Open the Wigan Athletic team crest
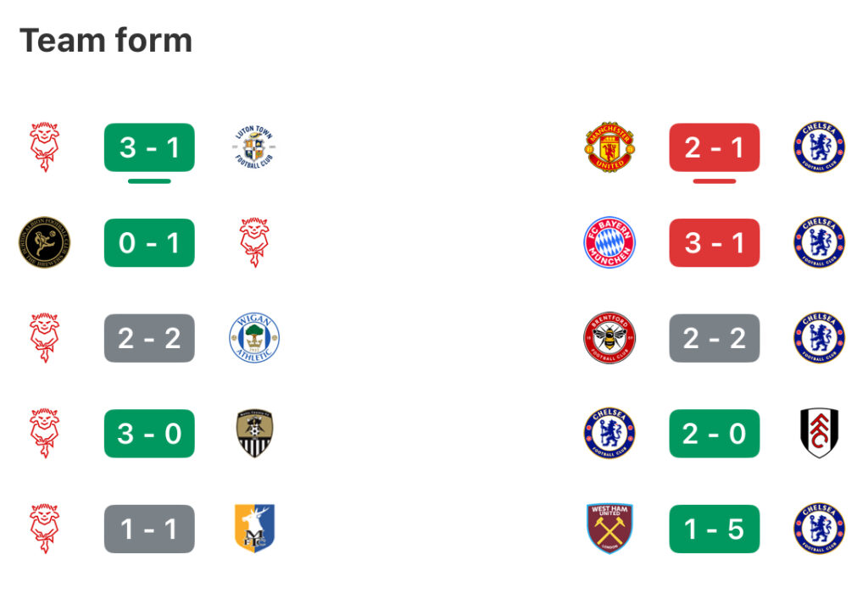Viewport: 868px width, 593px height. (253, 338)
